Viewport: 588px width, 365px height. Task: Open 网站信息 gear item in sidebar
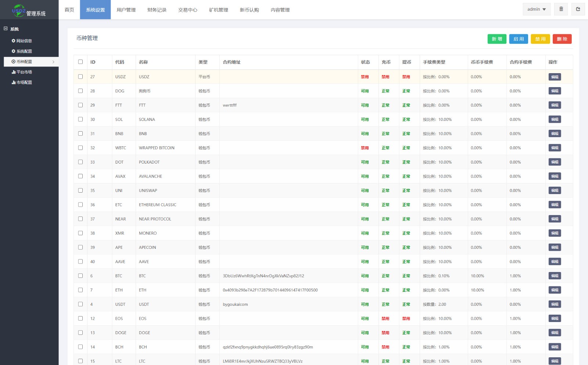pyautogui.click(x=24, y=41)
